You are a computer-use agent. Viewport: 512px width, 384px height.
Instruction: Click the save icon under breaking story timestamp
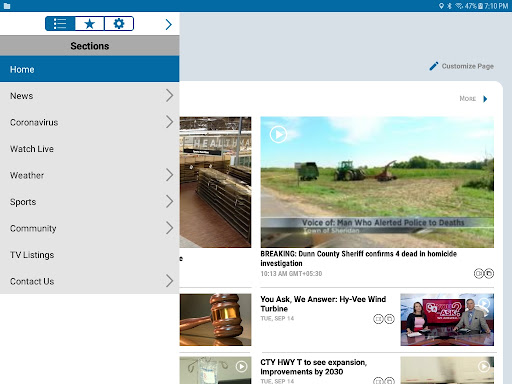point(489,274)
